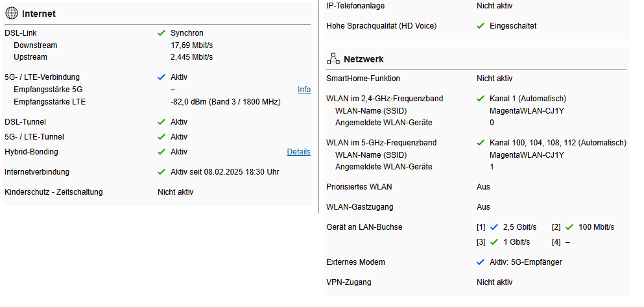This screenshot has height=307, width=644.
Task: Open the Details link for Hybrid-Bonding
Action: (298, 152)
